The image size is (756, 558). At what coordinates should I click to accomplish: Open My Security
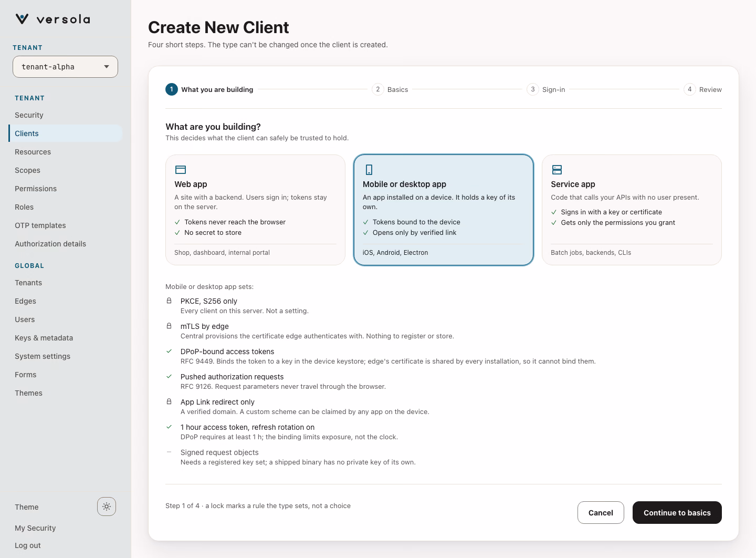point(35,528)
